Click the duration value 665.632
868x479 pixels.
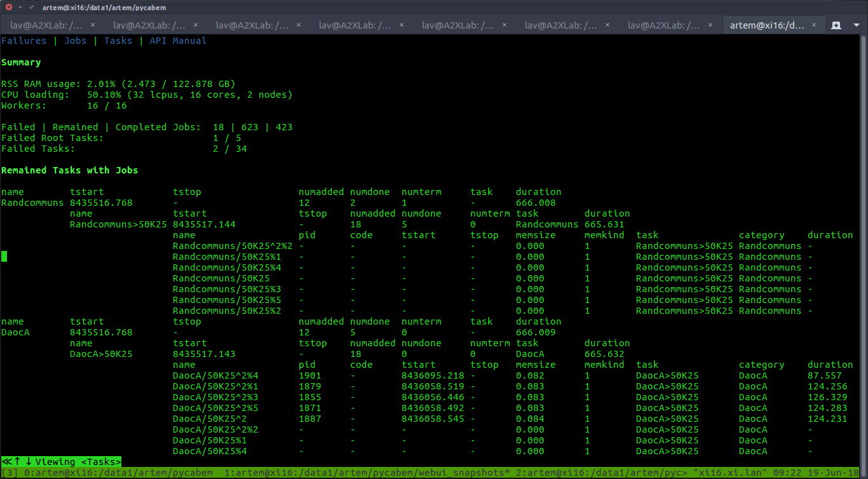[604, 354]
